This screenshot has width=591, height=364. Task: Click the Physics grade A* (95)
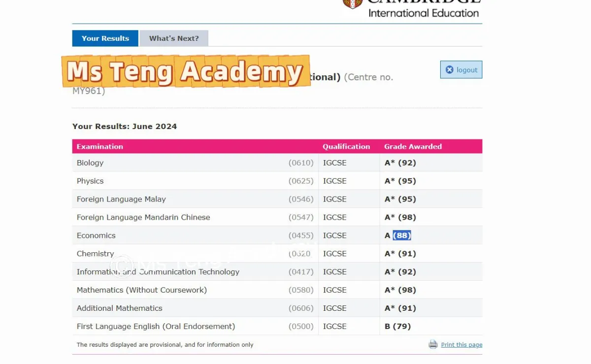click(400, 181)
